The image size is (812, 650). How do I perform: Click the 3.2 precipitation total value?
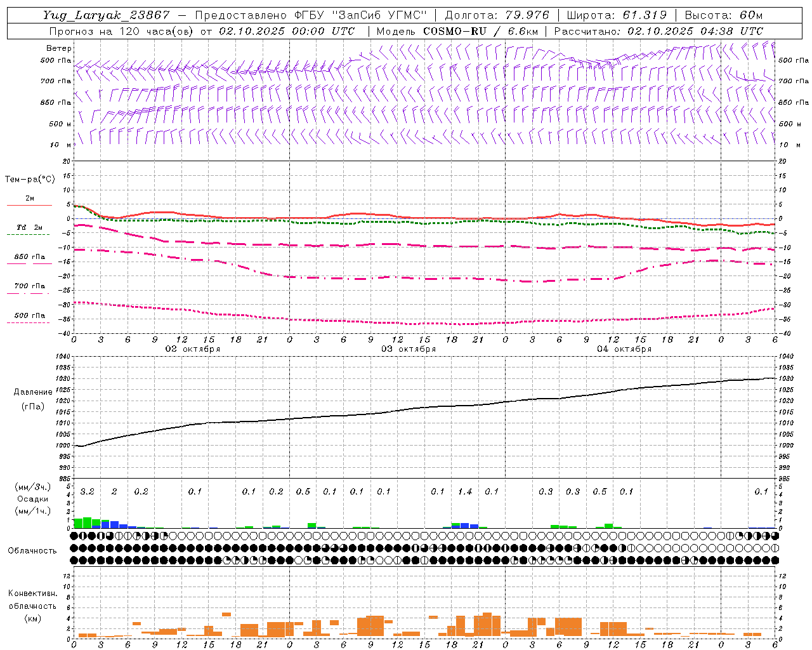(x=87, y=492)
